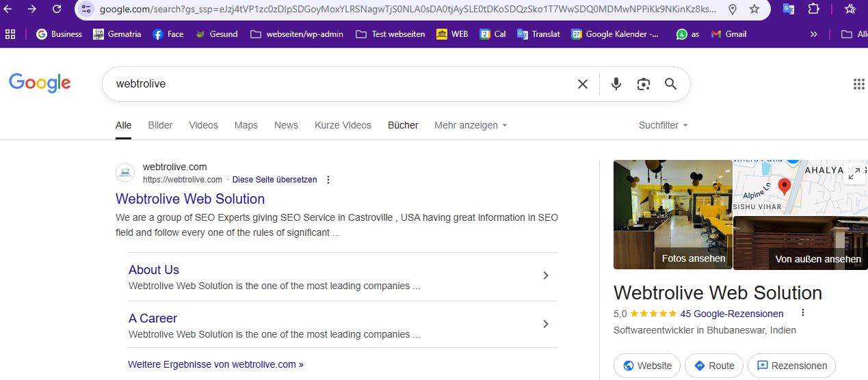Viewport: 868px width, 380px height.
Task: Open the Test webseiten bookmark folder
Action: [391, 34]
